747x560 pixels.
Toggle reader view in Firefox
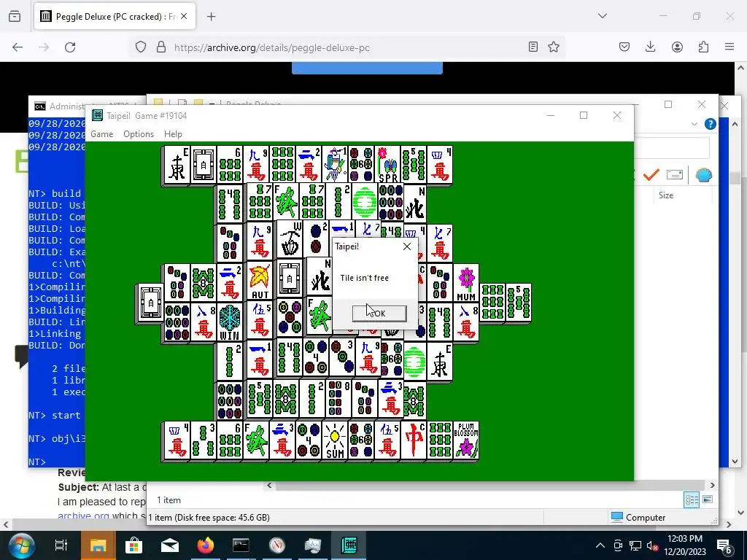[x=533, y=47]
